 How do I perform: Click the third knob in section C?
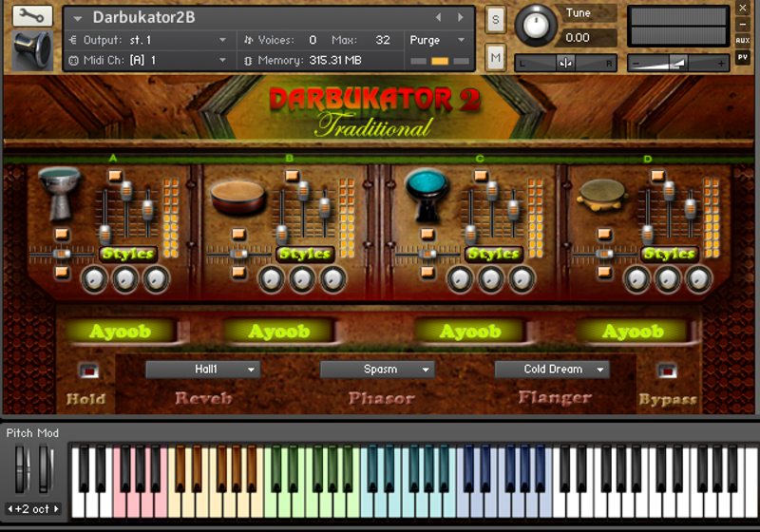pyautogui.click(x=522, y=279)
